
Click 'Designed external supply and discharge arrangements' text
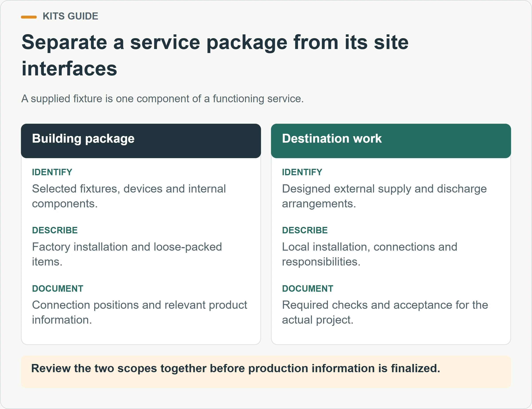pyautogui.click(x=384, y=196)
